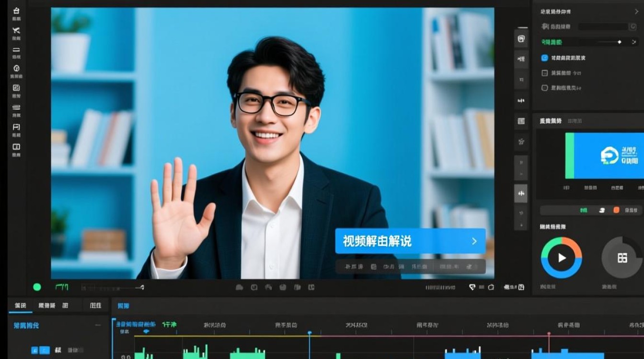The image size is (644, 359).
Task: Click the arrow on the blue caption banner
Action: pos(474,242)
